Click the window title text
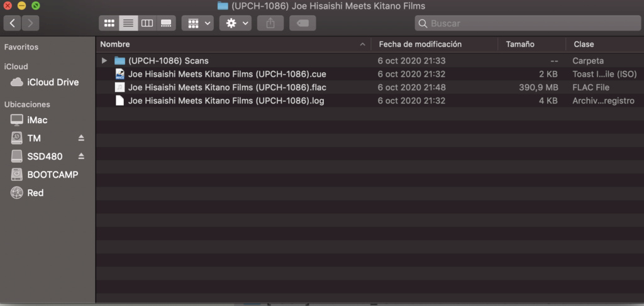Image resolution: width=644 pixels, height=306 pixels. tap(328, 6)
